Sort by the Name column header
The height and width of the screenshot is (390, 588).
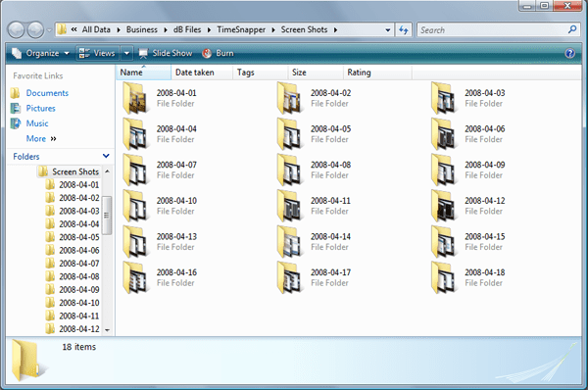[143, 73]
